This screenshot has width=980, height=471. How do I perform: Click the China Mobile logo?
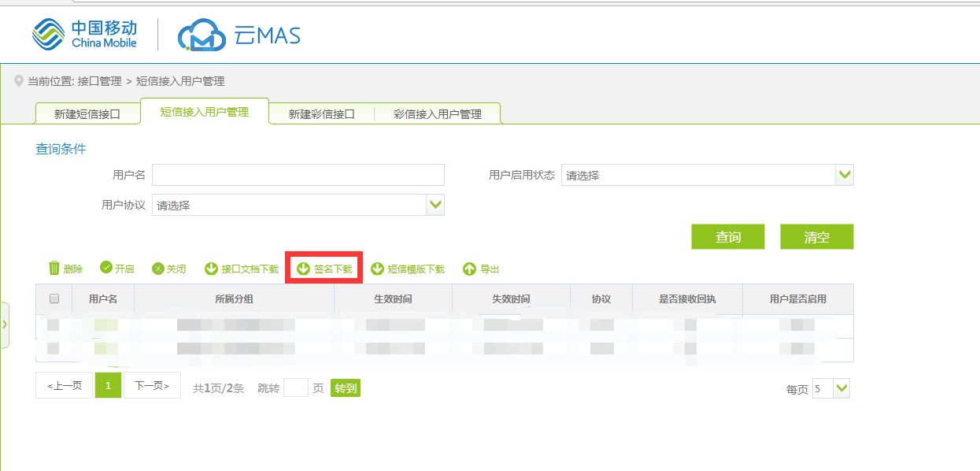(85, 35)
